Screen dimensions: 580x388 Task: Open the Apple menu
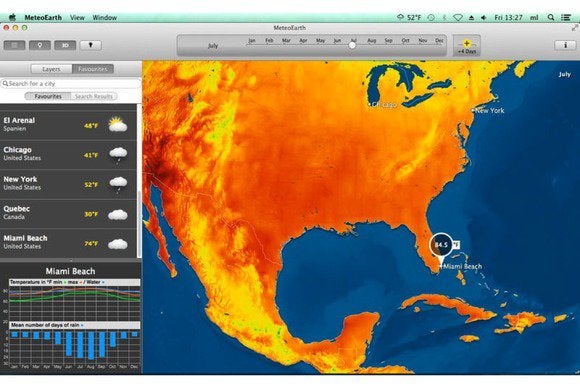12,17
